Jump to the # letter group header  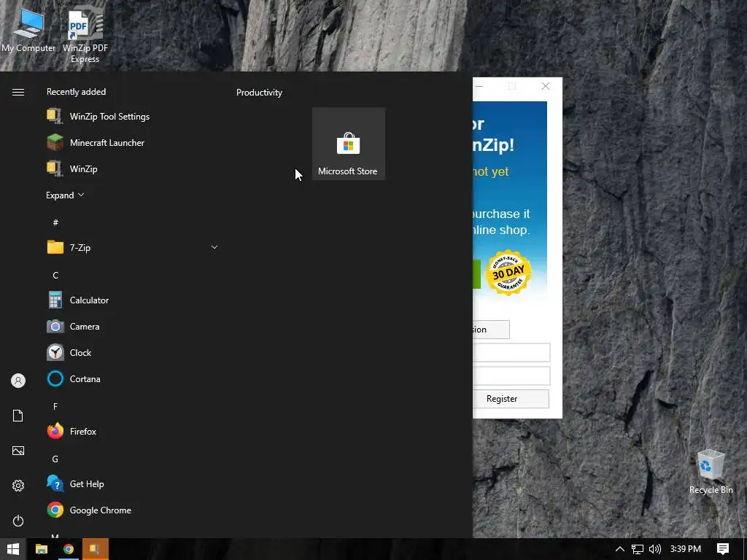coord(55,222)
